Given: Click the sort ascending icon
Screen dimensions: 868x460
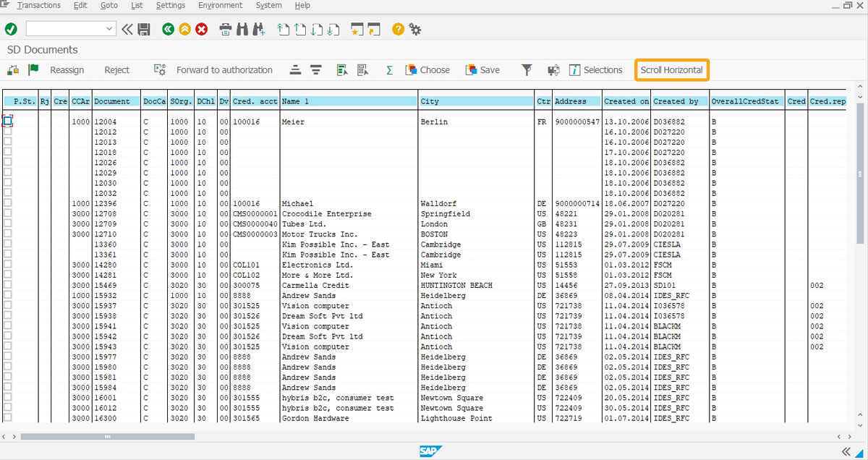Looking at the screenshot, I should (295, 69).
